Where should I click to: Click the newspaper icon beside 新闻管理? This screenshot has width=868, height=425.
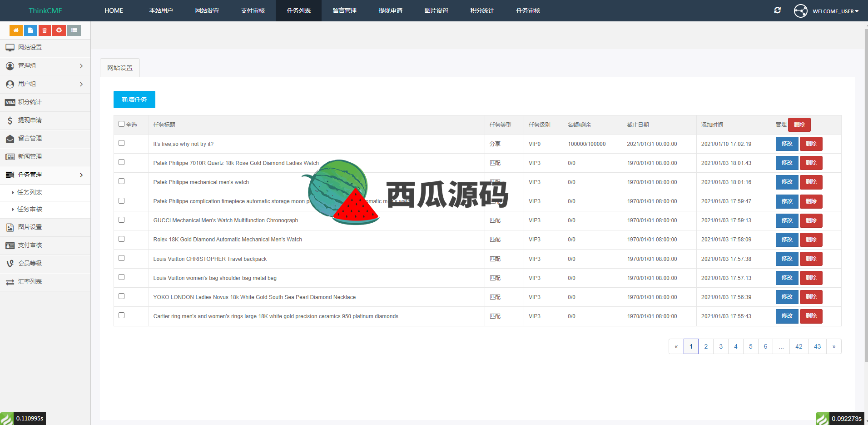(10, 157)
